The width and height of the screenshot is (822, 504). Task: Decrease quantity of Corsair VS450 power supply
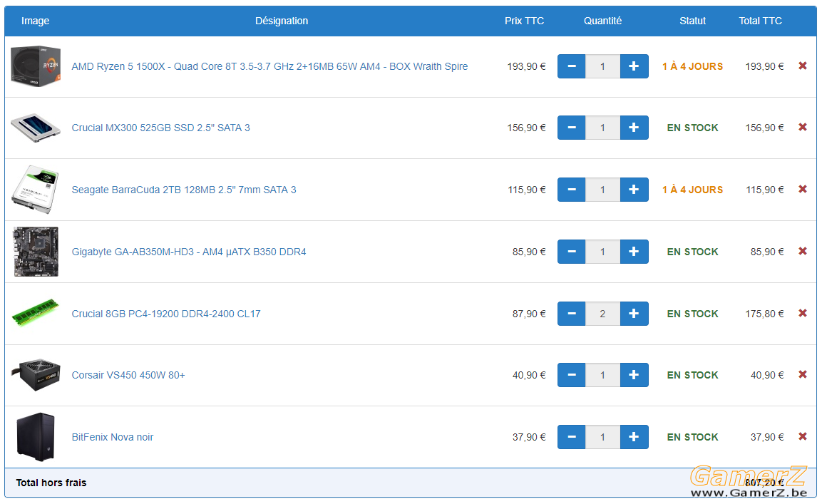coord(572,375)
